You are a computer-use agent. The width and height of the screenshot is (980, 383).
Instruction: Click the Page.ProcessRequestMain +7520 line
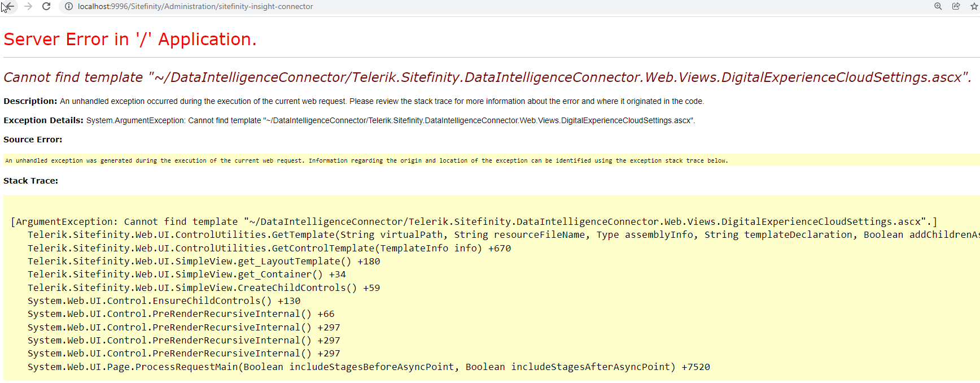[x=369, y=367]
